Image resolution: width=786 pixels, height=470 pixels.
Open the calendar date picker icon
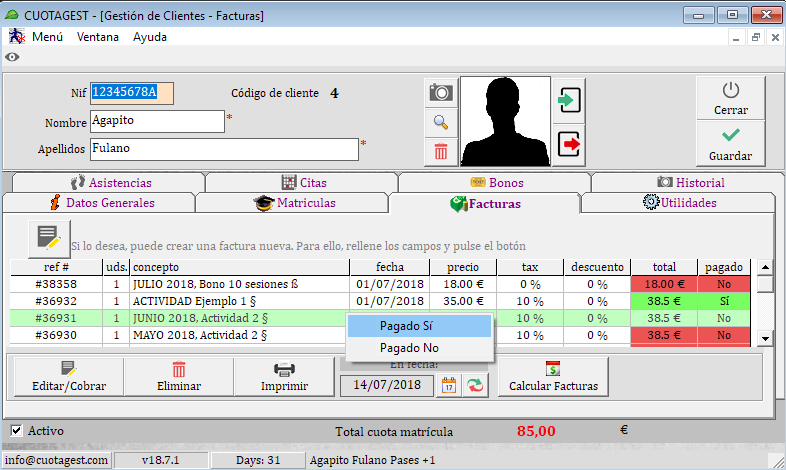pyautogui.click(x=449, y=386)
